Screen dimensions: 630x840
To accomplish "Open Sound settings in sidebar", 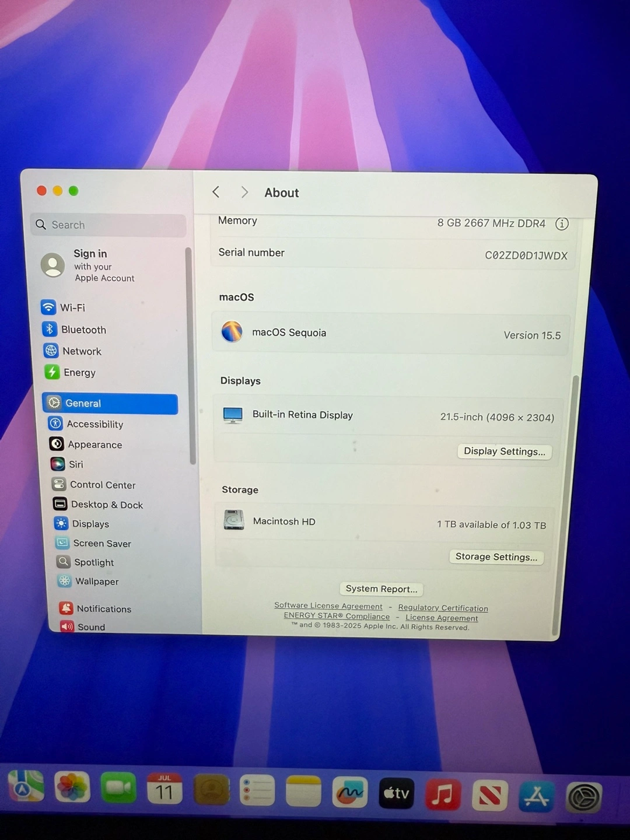I will click(x=82, y=627).
